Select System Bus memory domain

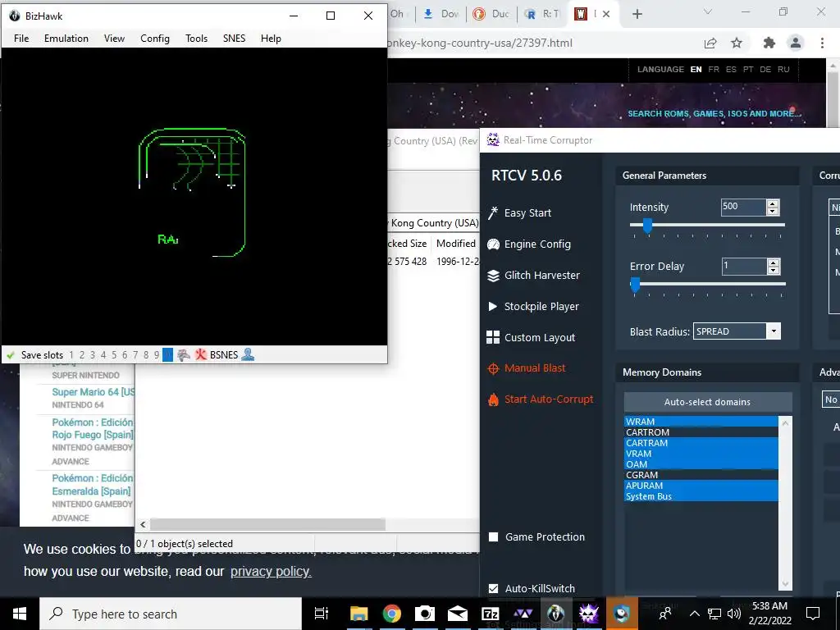click(x=701, y=496)
